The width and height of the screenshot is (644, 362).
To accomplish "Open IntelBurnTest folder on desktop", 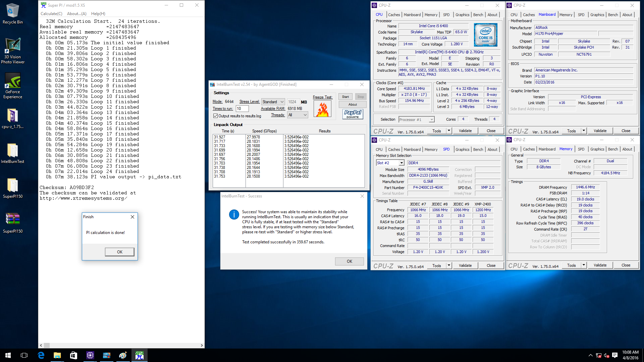I will 12,154.
